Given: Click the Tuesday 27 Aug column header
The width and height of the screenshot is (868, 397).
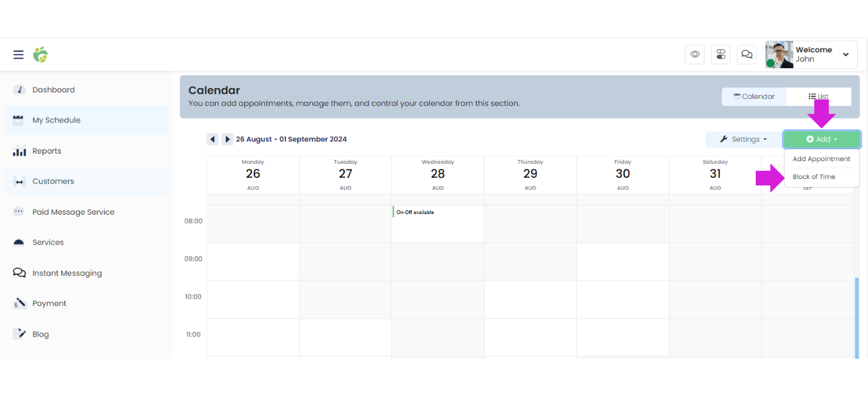Looking at the screenshot, I should [x=346, y=175].
